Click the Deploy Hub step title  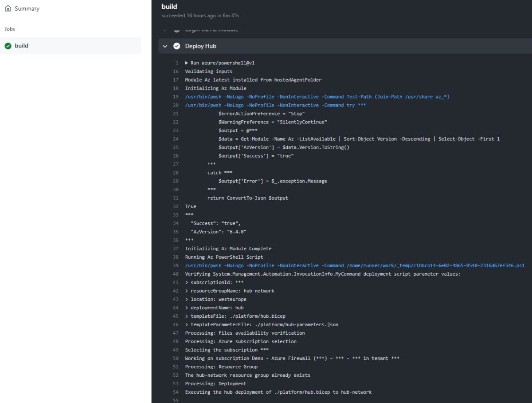[201, 46]
